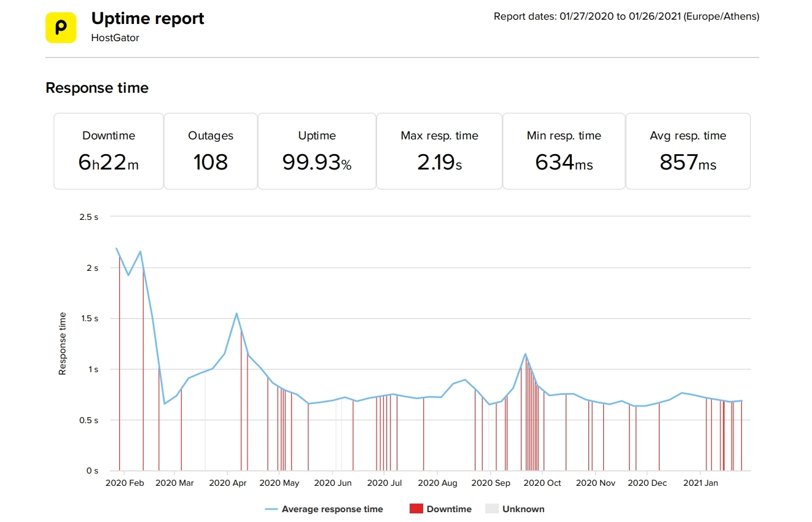
Task: Click the grey Unknown legend swatch
Action: [492, 509]
